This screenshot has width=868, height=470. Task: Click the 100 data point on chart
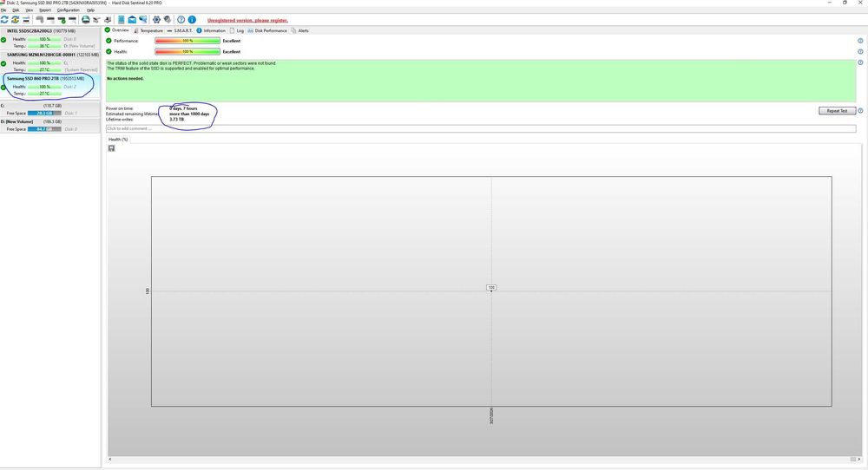(491, 288)
